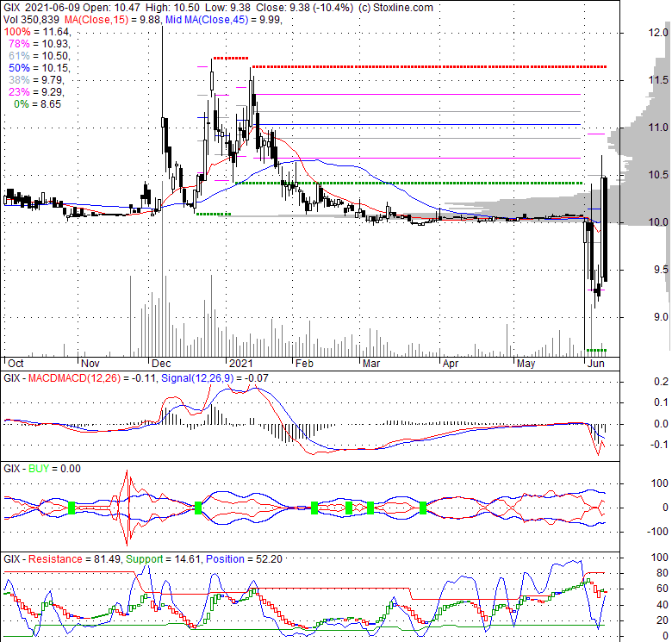Select the 'Oct' month label on time axis
The height and width of the screenshot is (642, 672).
coord(16,364)
